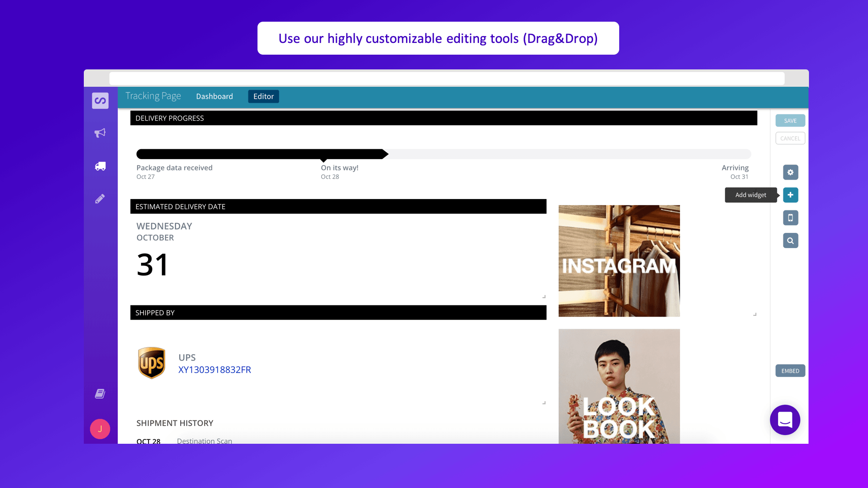Click the UPS tracking number XY1303918832FR

click(215, 370)
